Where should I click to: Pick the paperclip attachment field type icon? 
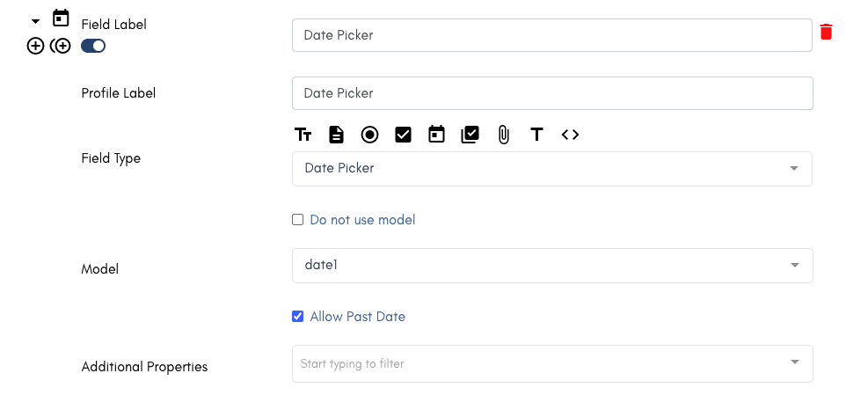(503, 135)
